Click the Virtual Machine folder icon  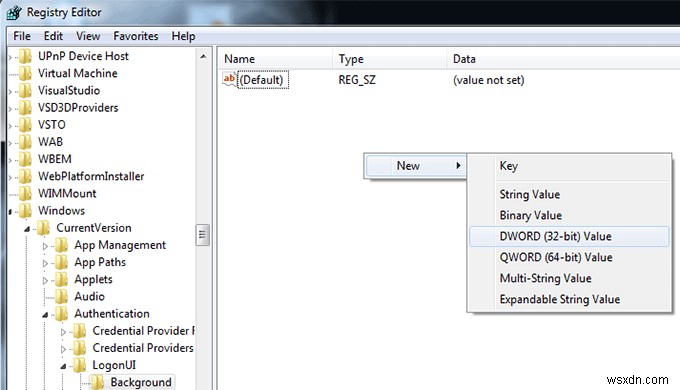click(x=26, y=73)
